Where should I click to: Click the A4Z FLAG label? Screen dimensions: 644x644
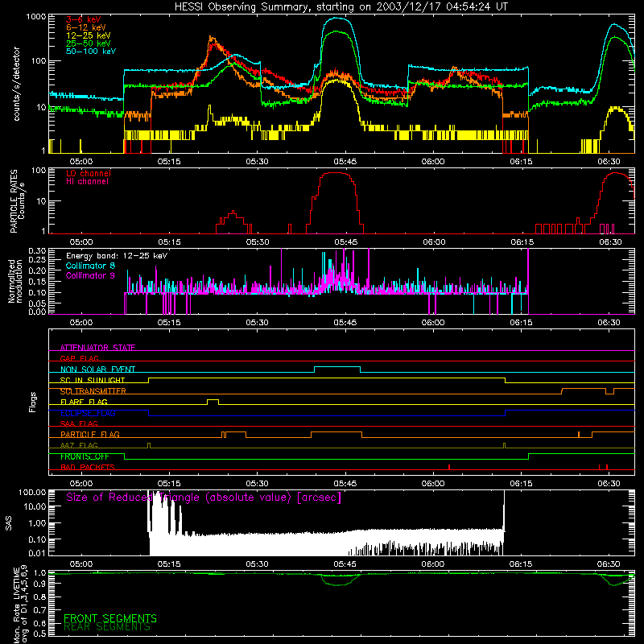click(x=79, y=445)
